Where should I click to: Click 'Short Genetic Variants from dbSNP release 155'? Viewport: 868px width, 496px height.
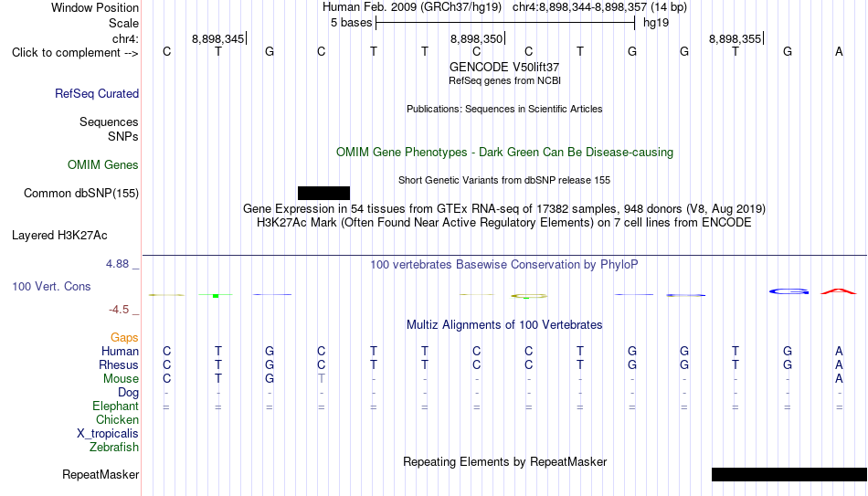504,181
